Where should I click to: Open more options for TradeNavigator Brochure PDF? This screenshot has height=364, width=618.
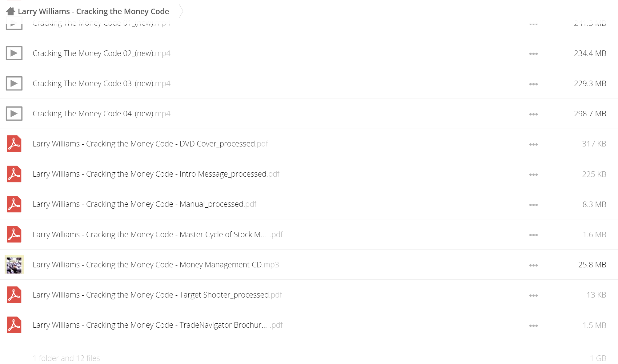(x=533, y=326)
